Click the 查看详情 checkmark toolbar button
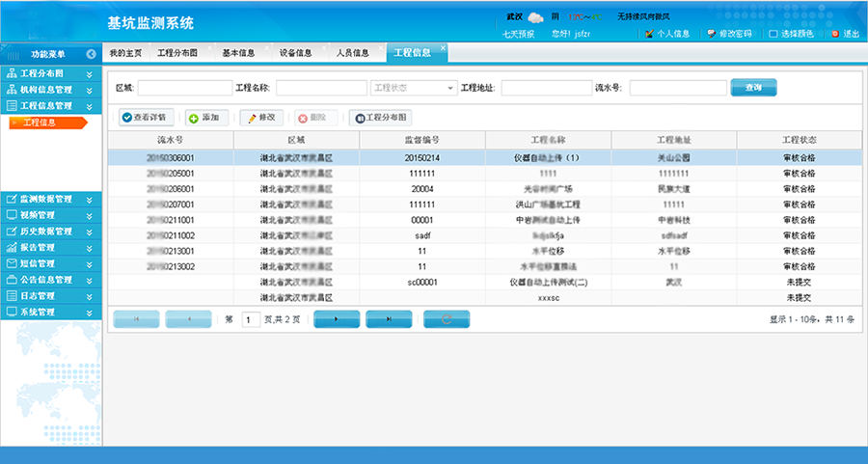This screenshot has height=464, width=868. [145, 118]
